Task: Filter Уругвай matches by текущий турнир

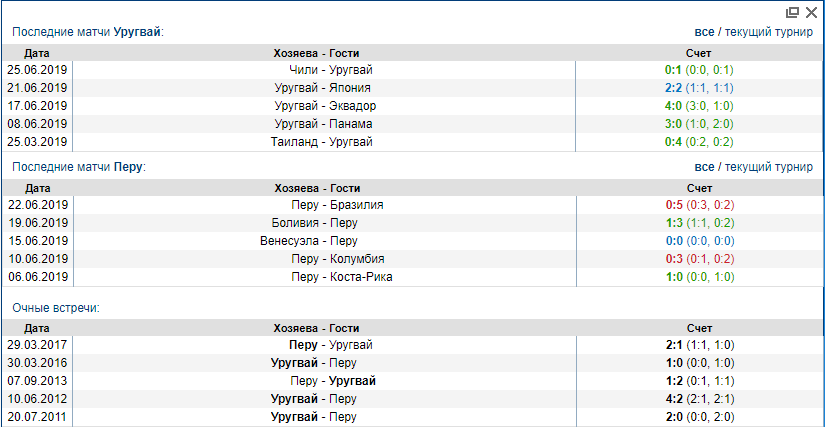Action: click(769, 32)
